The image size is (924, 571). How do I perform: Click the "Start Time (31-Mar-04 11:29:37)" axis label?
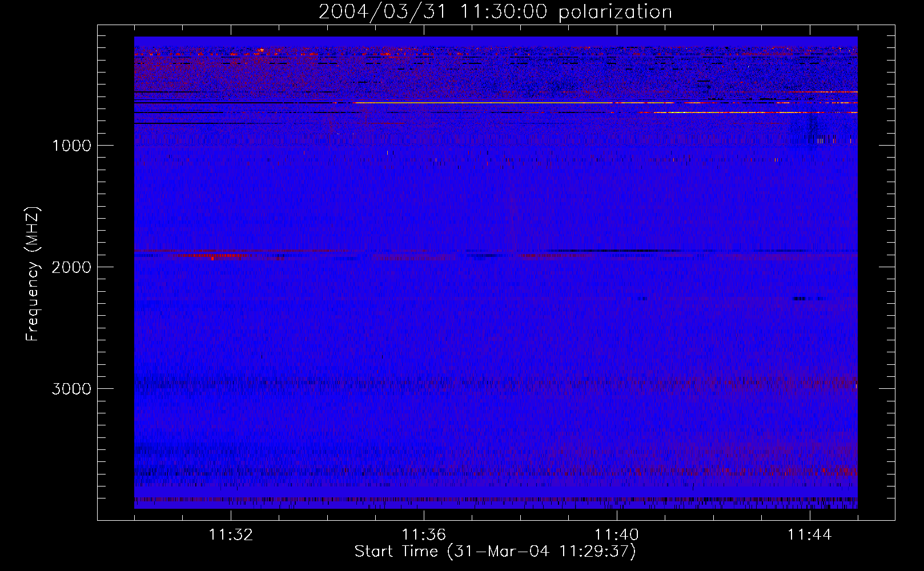pos(495,552)
